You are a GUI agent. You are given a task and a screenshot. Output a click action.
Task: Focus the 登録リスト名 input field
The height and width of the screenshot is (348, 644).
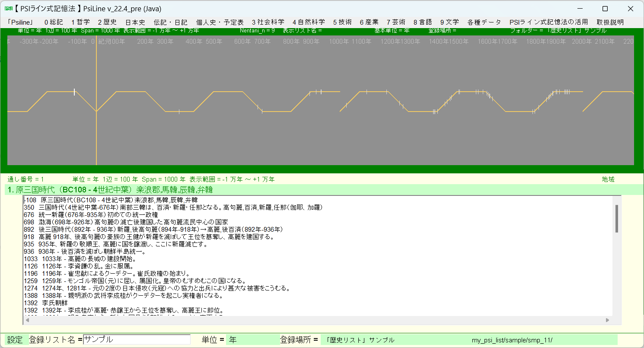click(137, 340)
